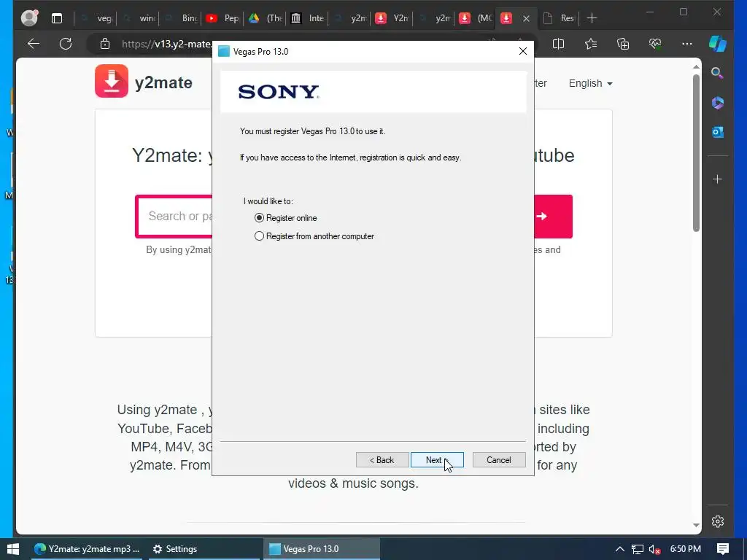Image resolution: width=747 pixels, height=560 pixels.
Task: Select the Register online radio option
Action: pos(286,218)
